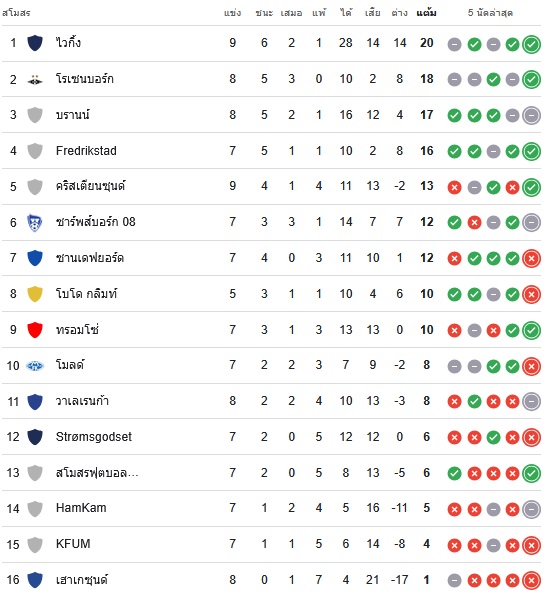This screenshot has width=546, height=595.
Task: Click the truncated team name in row 13
Action: (97, 473)
